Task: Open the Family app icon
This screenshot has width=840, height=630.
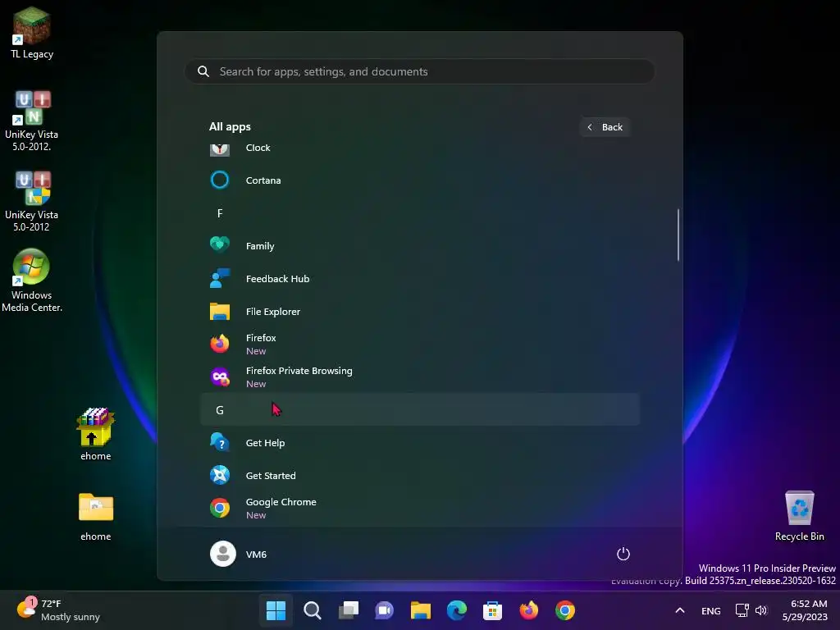Action: pos(220,245)
